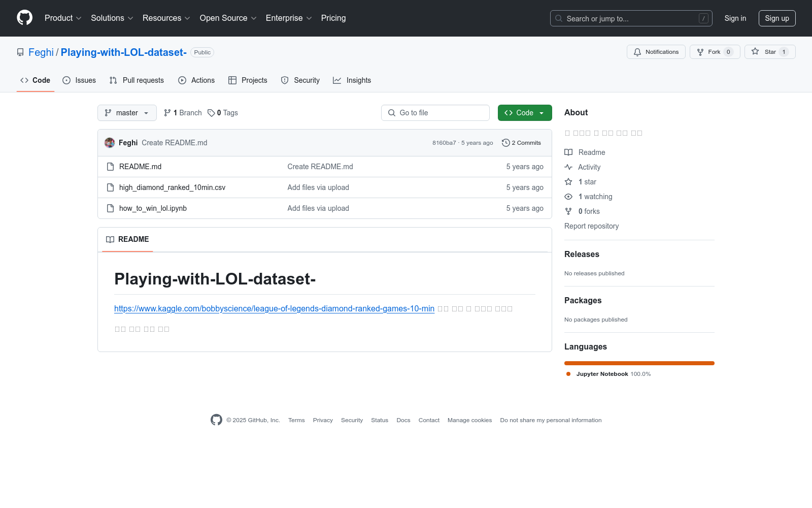Open the Feghi owner profile link

pyautogui.click(x=41, y=52)
